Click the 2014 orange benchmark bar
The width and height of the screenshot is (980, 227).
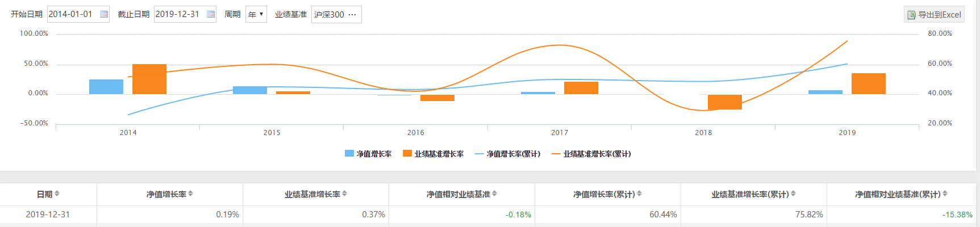(x=149, y=79)
